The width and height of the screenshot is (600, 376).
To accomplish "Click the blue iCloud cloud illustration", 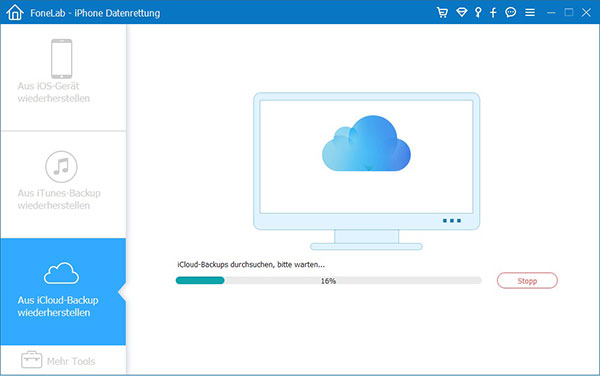I will tap(366, 143).
